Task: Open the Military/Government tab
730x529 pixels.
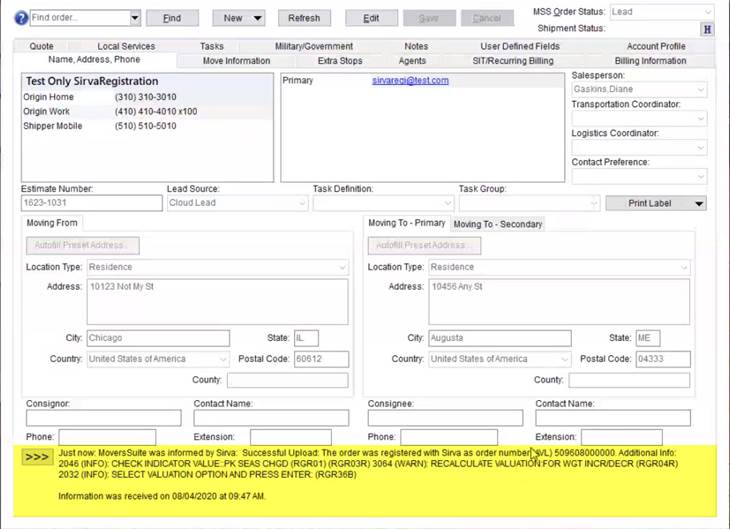Action: 313,46
